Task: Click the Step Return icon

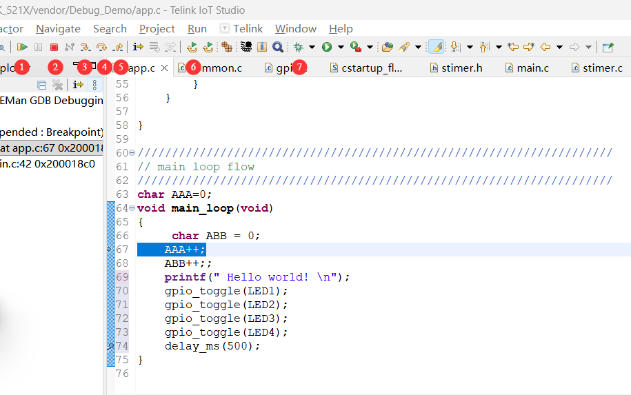Action: tap(118, 47)
